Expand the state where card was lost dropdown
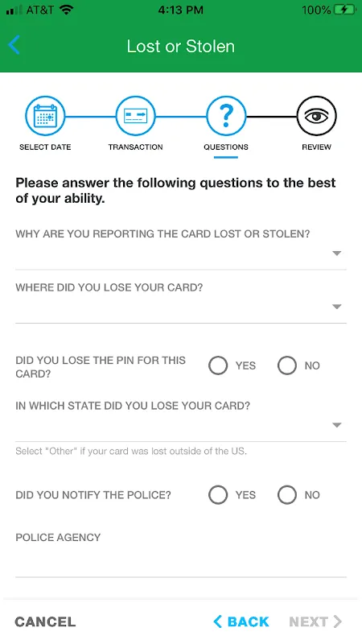The height and width of the screenshot is (644, 362). point(181,426)
